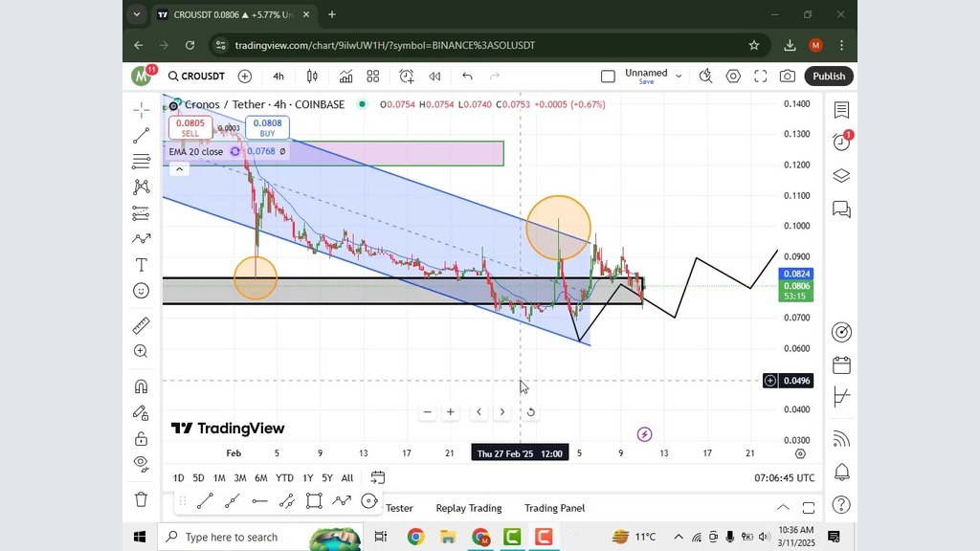Enter fullscreen mode

(760, 77)
